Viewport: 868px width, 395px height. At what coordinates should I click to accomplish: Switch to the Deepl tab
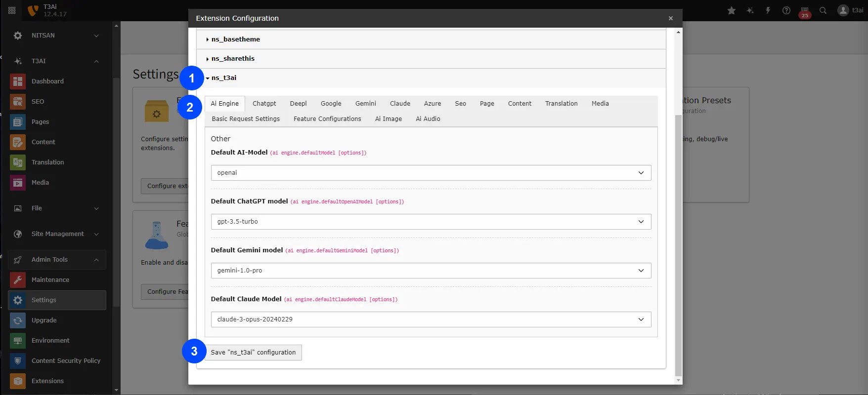[299, 104]
